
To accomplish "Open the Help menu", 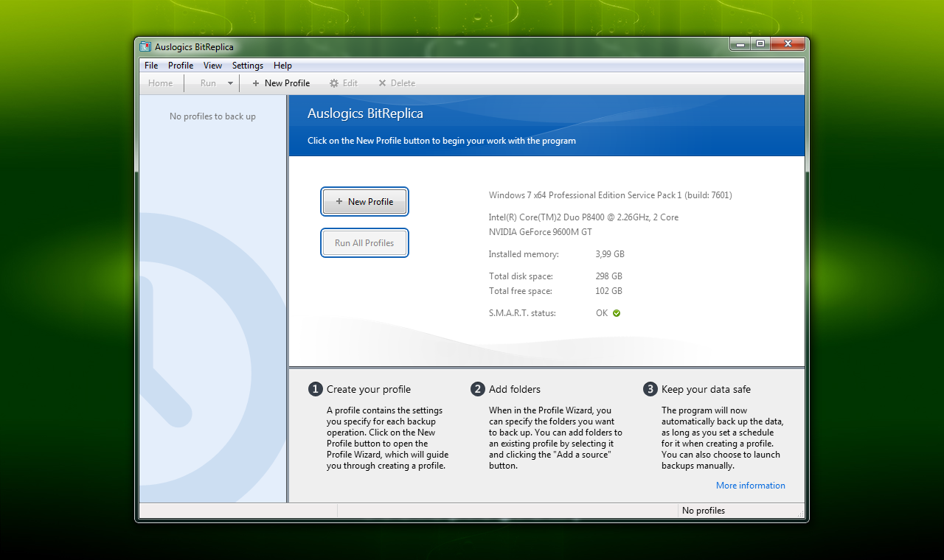I will pyautogui.click(x=282, y=66).
